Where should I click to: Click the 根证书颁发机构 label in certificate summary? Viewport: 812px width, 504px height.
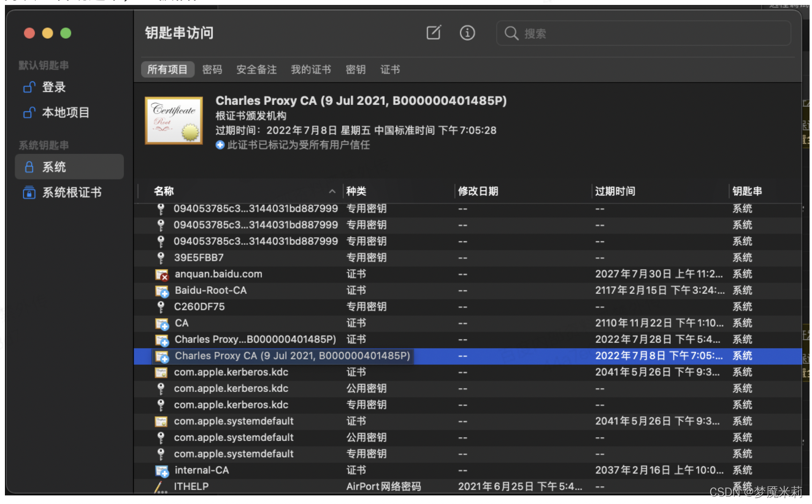(251, 115)
